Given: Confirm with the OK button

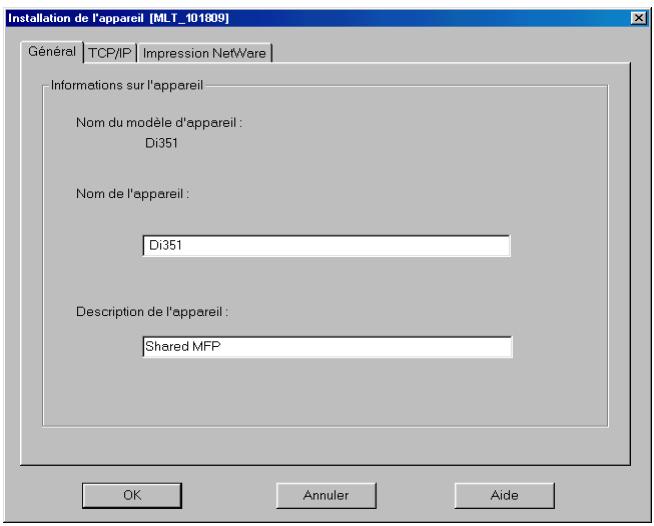Looking at the screenshot, I should click(132, 496).
